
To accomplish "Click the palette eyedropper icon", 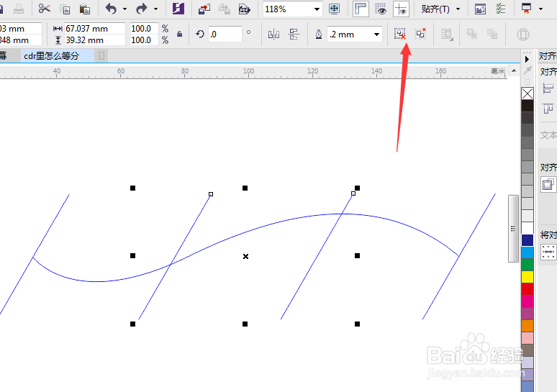I will tap(527, 70).
